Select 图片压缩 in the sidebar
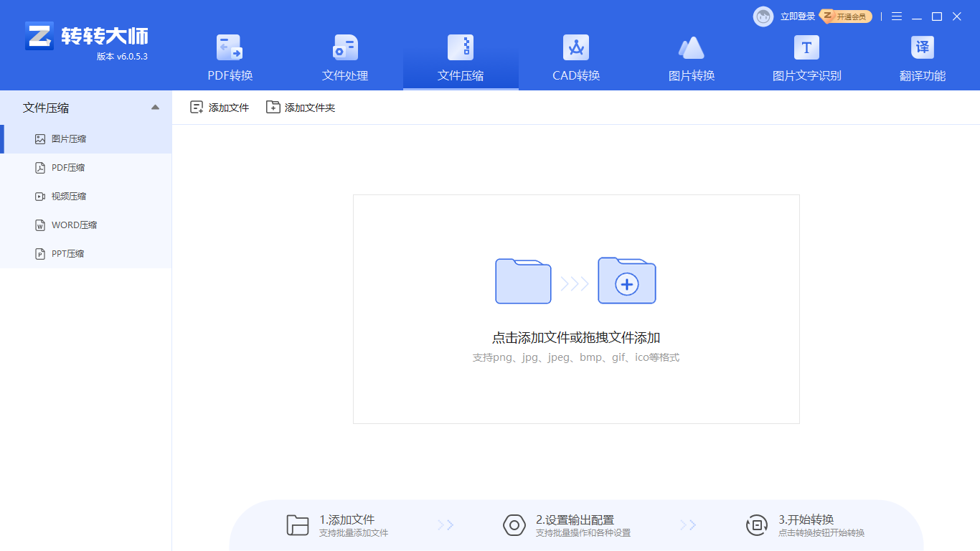The image size is (980, 551). 86,139
